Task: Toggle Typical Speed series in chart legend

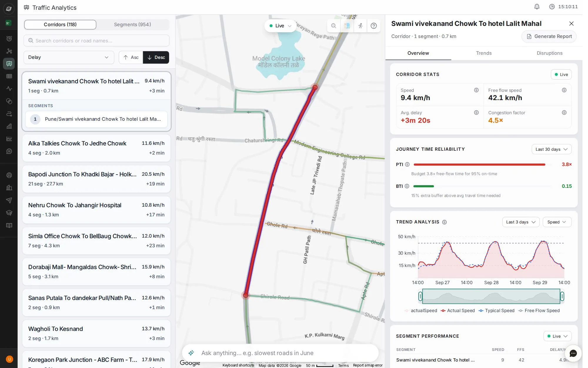Action: pyautogui.click(x=497, y=311)
